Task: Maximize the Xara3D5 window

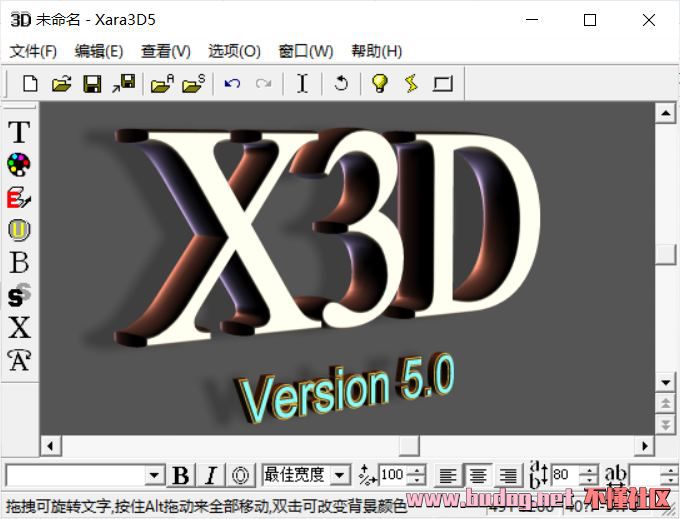Action: 590,20
